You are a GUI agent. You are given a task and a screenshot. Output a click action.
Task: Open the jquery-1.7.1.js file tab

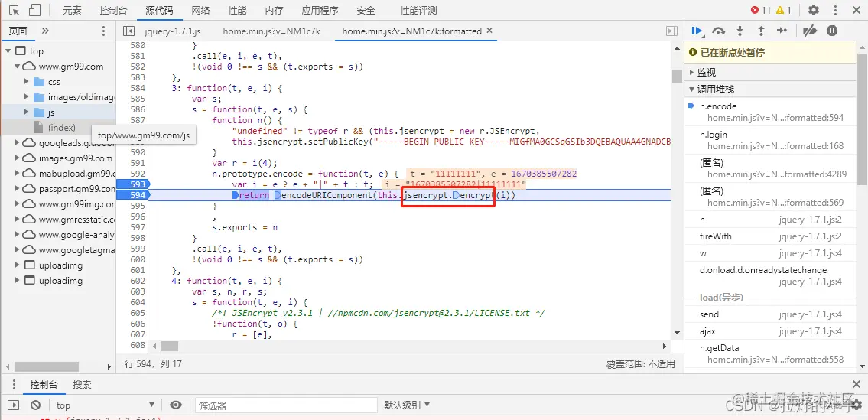coord(172,31)
